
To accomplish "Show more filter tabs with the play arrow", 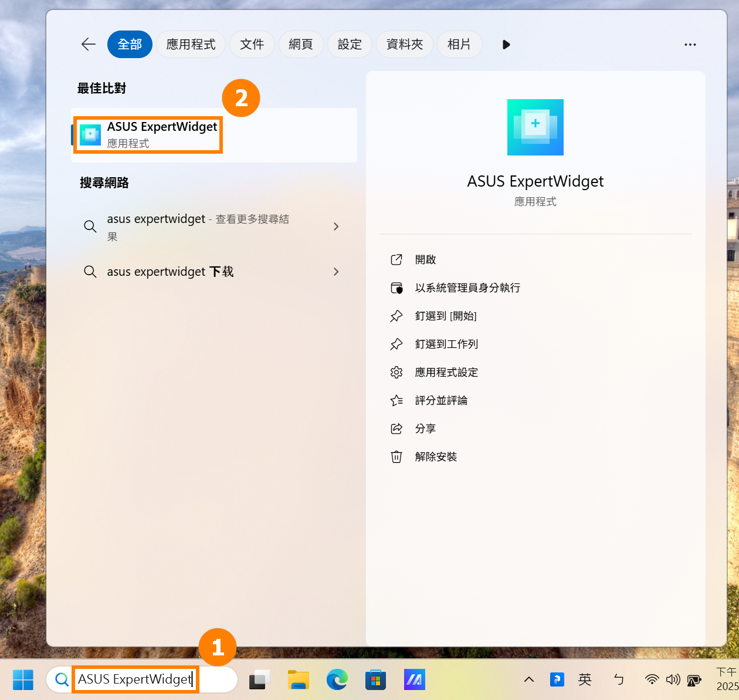I will 506,45.
